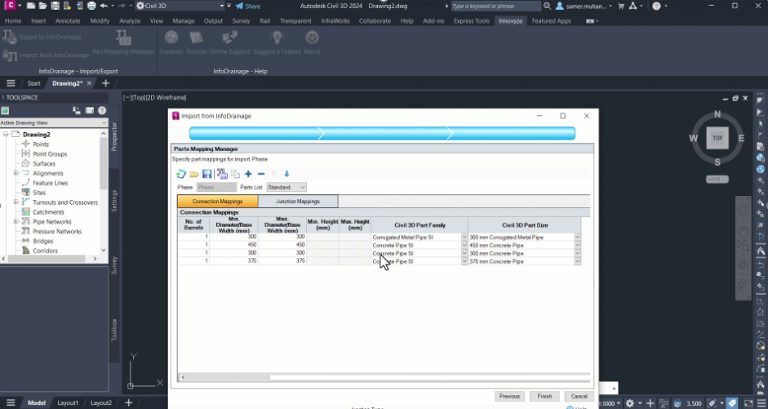Open the Tutorial icon in ribbon

click(196, 37)
